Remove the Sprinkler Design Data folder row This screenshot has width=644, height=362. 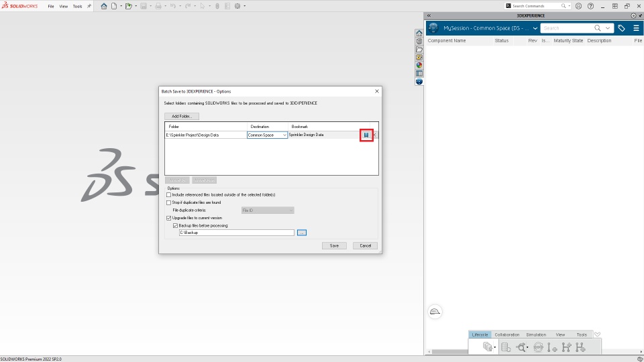pos(374,135)
